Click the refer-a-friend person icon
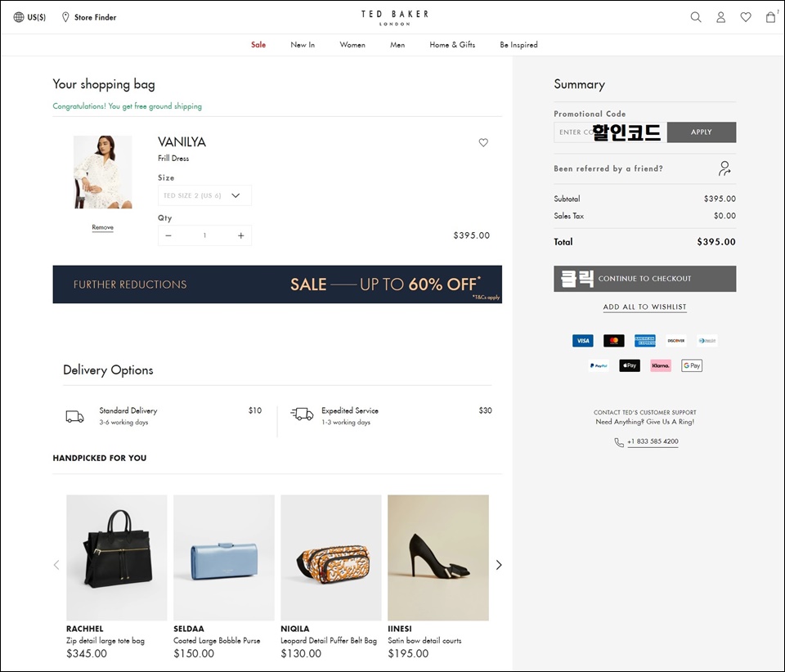The image size is (785, 672). 724,168
